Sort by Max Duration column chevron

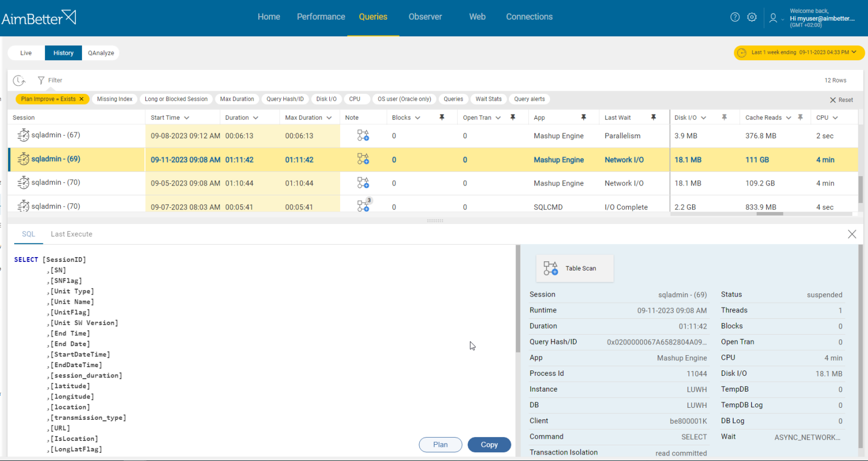[329, 118]
